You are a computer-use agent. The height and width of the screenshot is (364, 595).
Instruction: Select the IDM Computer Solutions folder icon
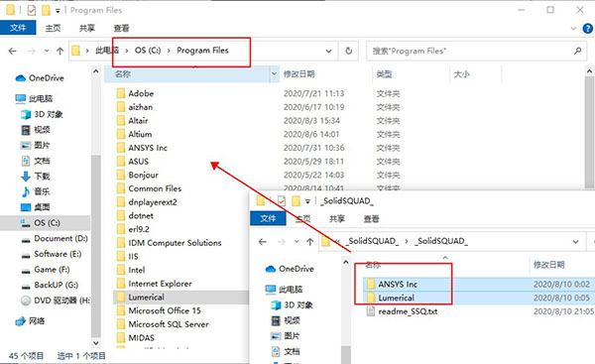tap(121, 243)
